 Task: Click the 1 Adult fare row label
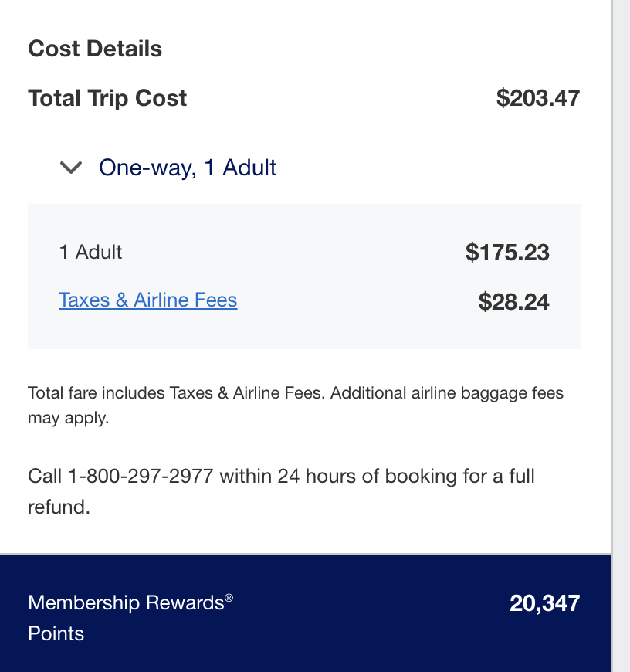[x=90, y=252]
